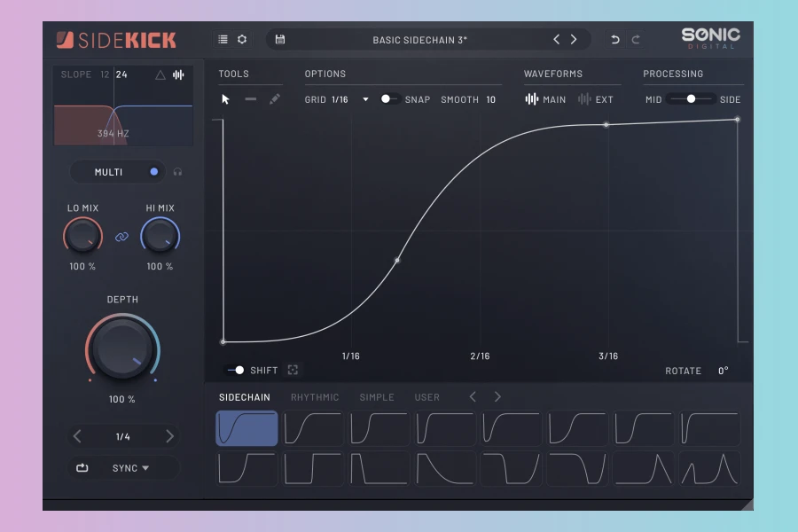Image resolution: width=798 pixels, height=532 pixels.
Task: Toggle the MULTI band switch
Action: pyautogui.click(x=153, y=172)
